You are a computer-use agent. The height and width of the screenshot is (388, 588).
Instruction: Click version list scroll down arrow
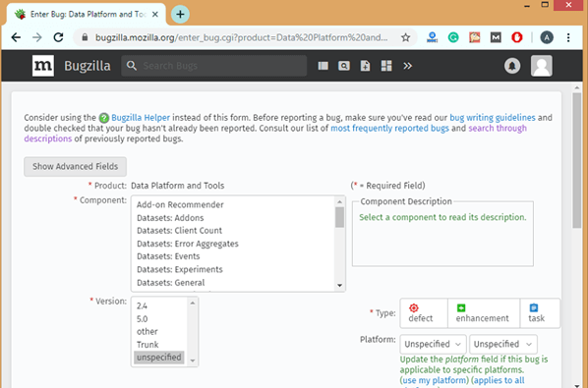click(193, 360)
